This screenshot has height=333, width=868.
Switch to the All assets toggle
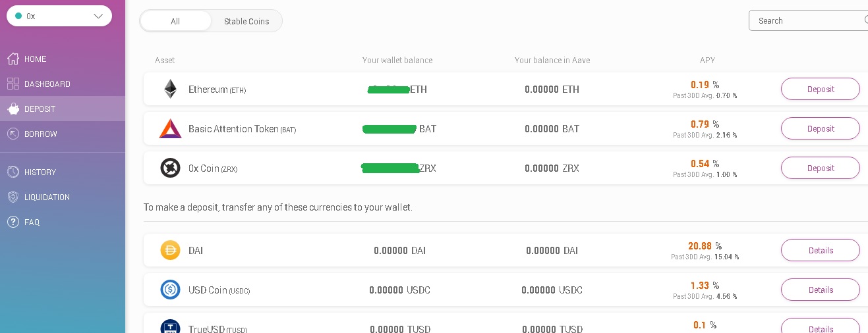[175, 21]
